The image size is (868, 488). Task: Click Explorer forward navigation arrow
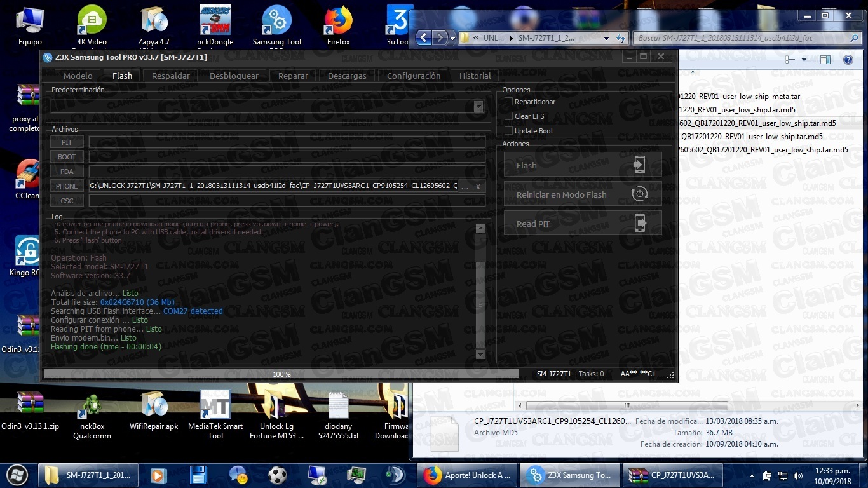click(x=440, y=37)
